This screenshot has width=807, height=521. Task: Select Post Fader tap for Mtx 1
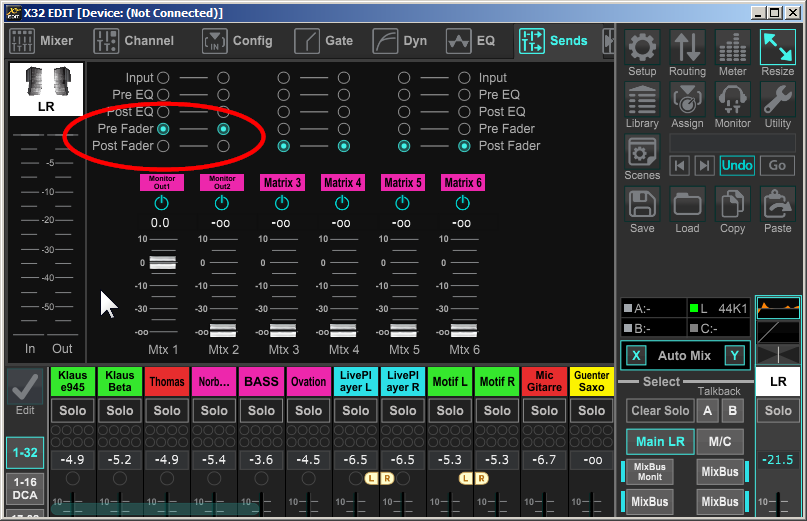tap(163, 146)
